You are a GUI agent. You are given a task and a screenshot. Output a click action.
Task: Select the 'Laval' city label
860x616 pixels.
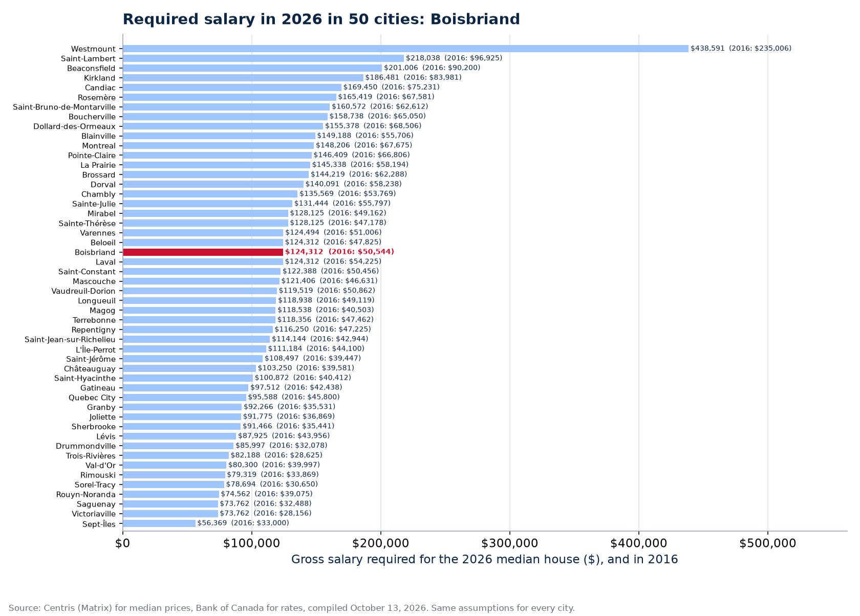(106, 262)
